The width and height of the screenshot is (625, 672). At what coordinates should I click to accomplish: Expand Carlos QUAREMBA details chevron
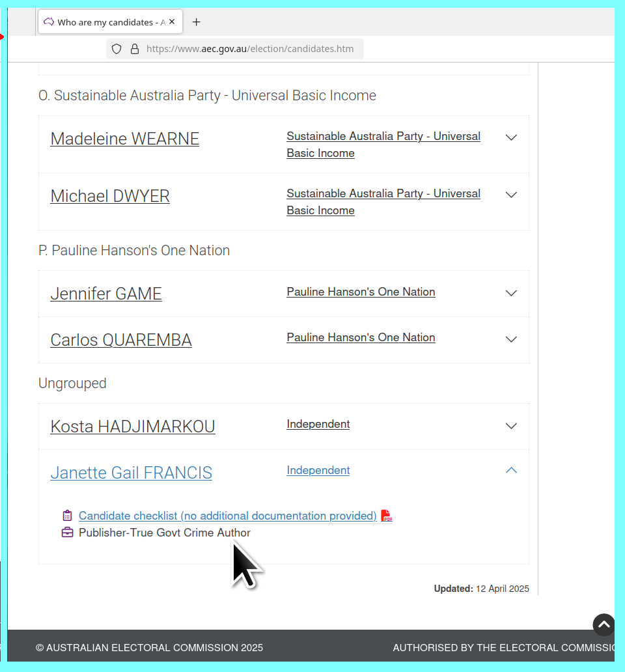click(511, 339)
